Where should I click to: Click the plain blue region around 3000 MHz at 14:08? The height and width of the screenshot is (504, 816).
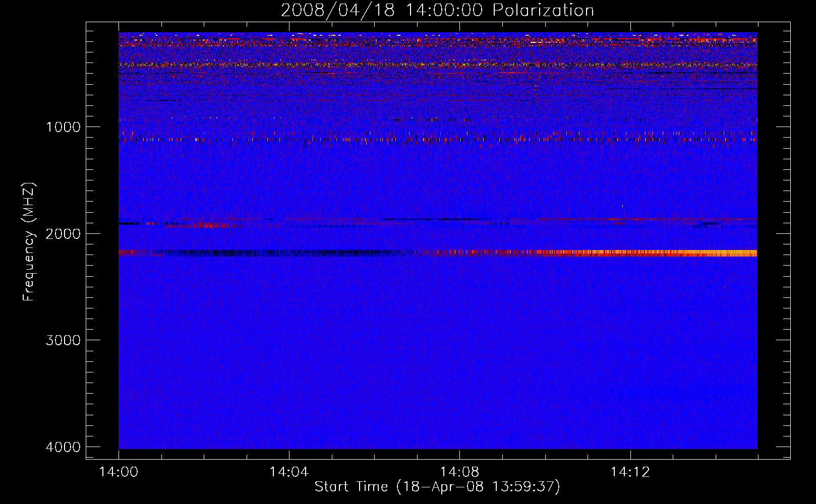459,340
